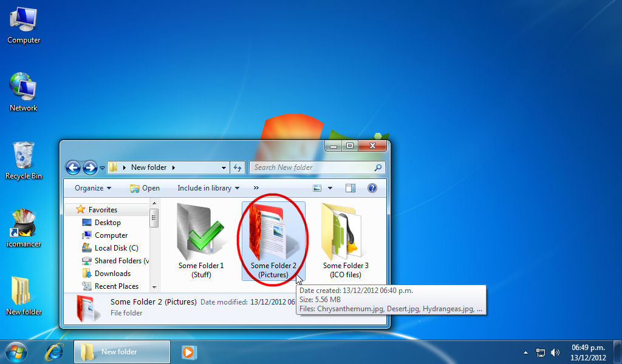Viewport: 622px width, 364px height.
Task: Click the search magnifier icon
Action: pyautogui.click(x=378, y=167)
